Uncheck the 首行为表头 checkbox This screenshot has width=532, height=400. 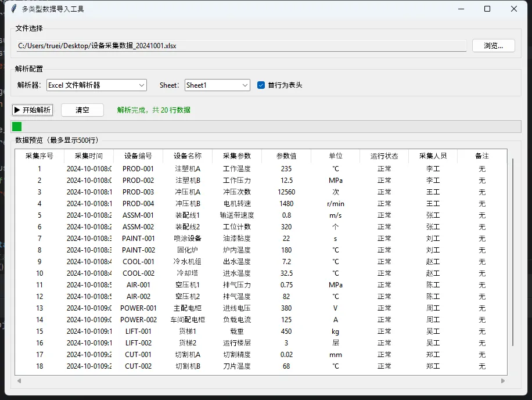point(261,85)
